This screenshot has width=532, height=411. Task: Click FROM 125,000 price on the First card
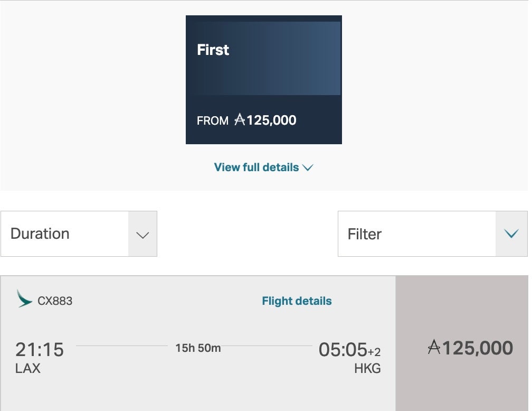click(x=246, y=120)
